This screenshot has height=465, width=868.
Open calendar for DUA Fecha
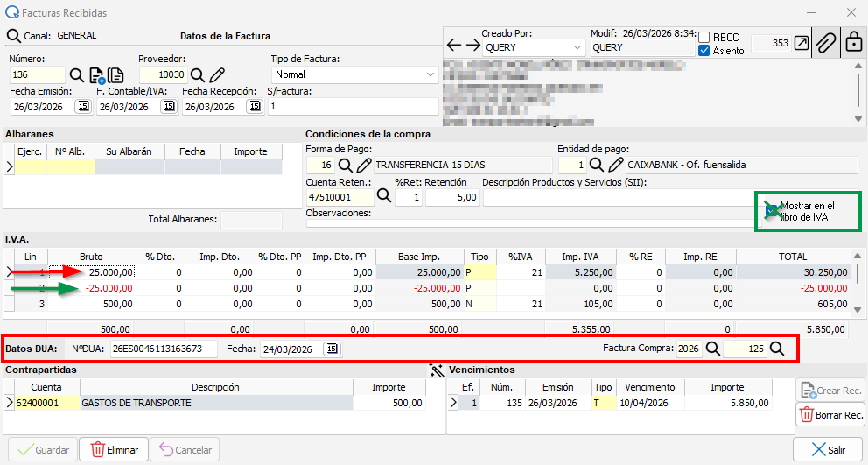click(x=332, y=349)
